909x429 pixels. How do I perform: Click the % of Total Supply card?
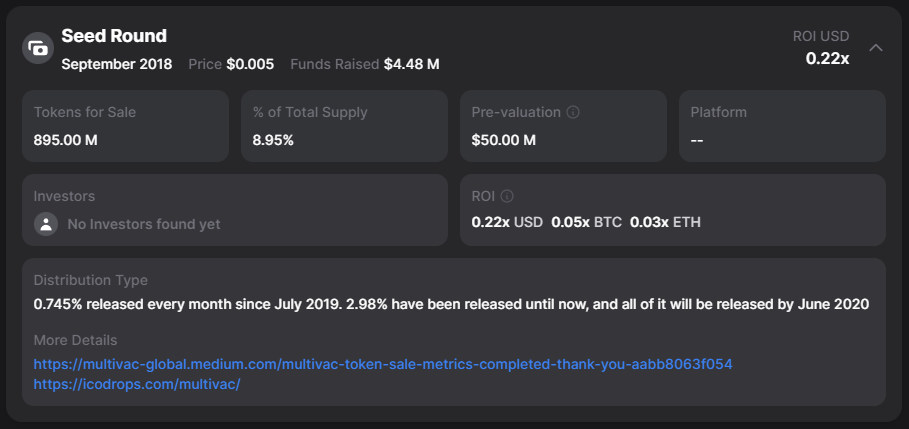(x=344, y=126)
